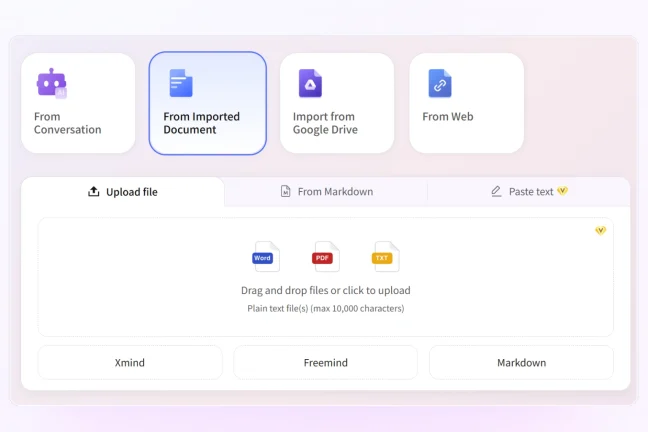This screenshot has height=432, width=648.
Task: Click the pencil icon beside Paste text
Action: [496, 191]
